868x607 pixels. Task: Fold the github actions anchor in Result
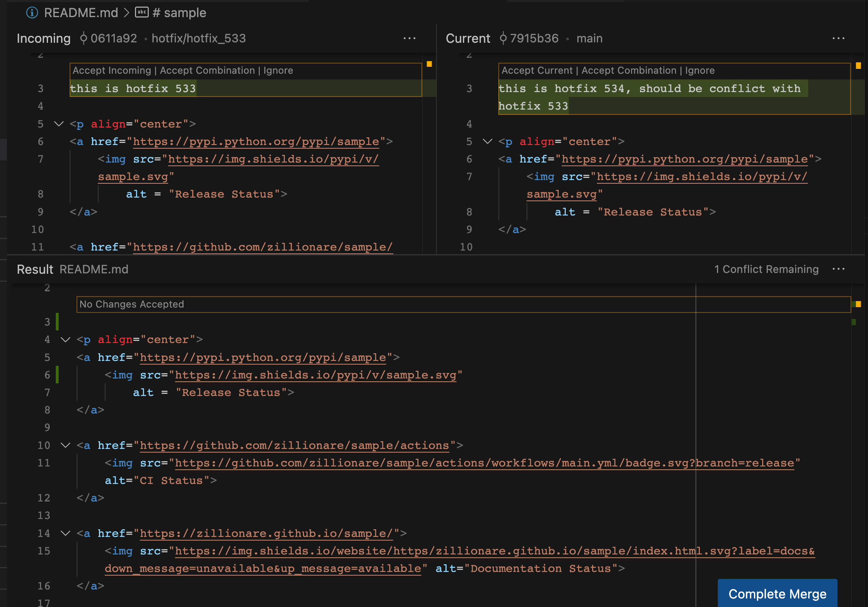click(66, 445)
